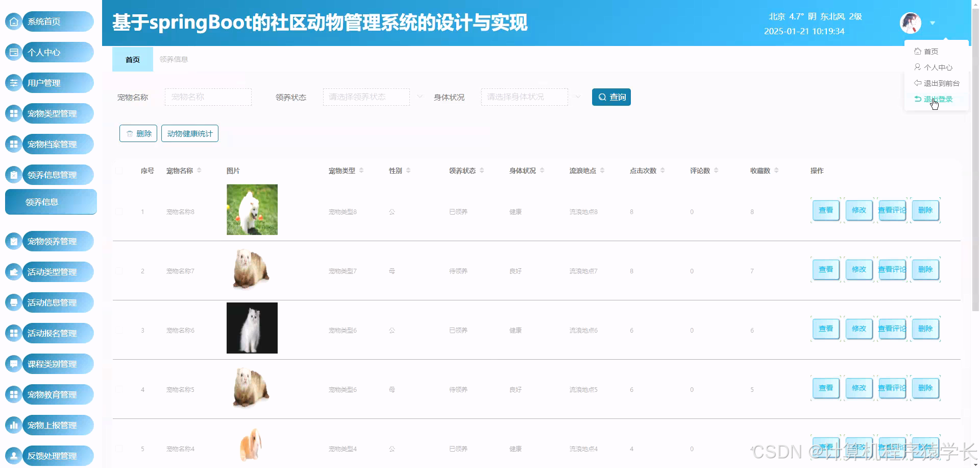Switch to the 领养信息 tab
Viewport: 980px width, 468px height.
[173, 59]
